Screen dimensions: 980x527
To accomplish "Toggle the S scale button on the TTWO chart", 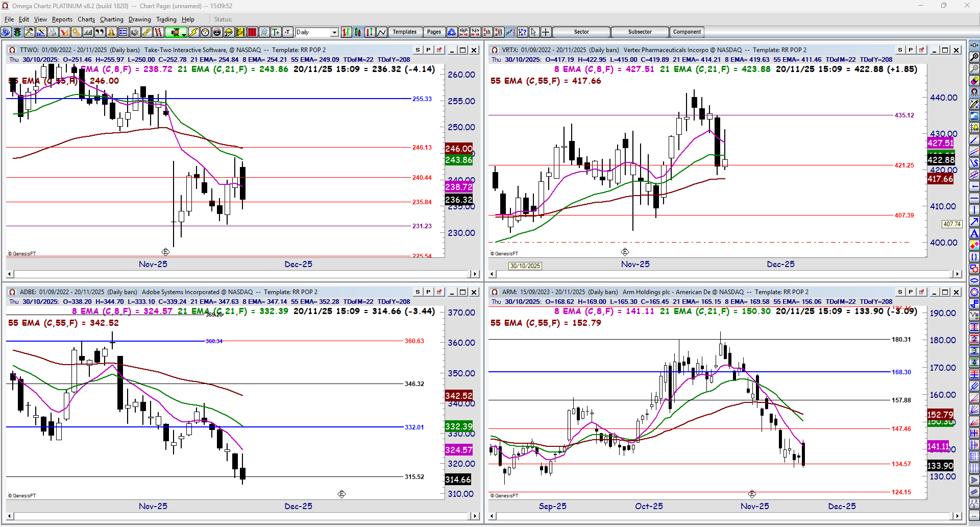I will coord(417,50).
